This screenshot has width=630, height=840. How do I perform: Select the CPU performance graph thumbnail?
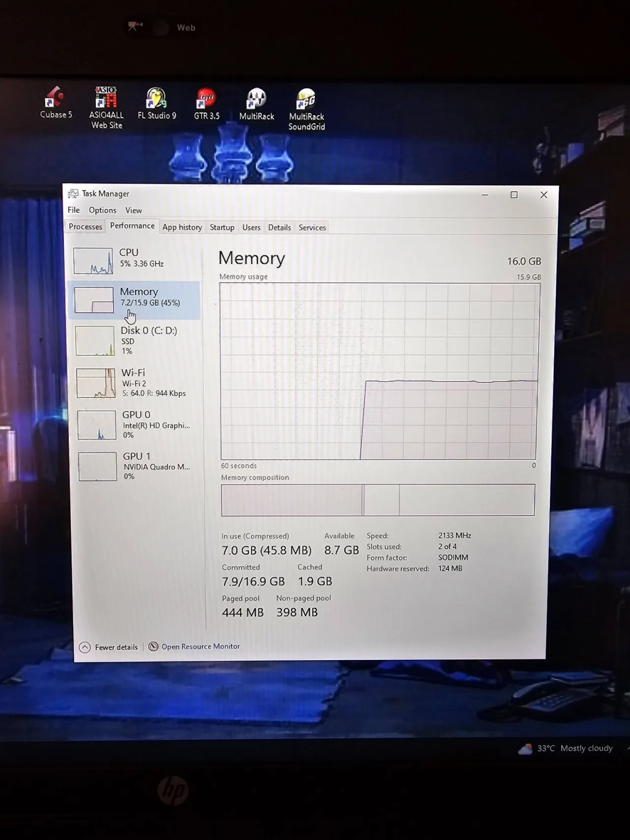pyautogui.click(x=93, y=260)
